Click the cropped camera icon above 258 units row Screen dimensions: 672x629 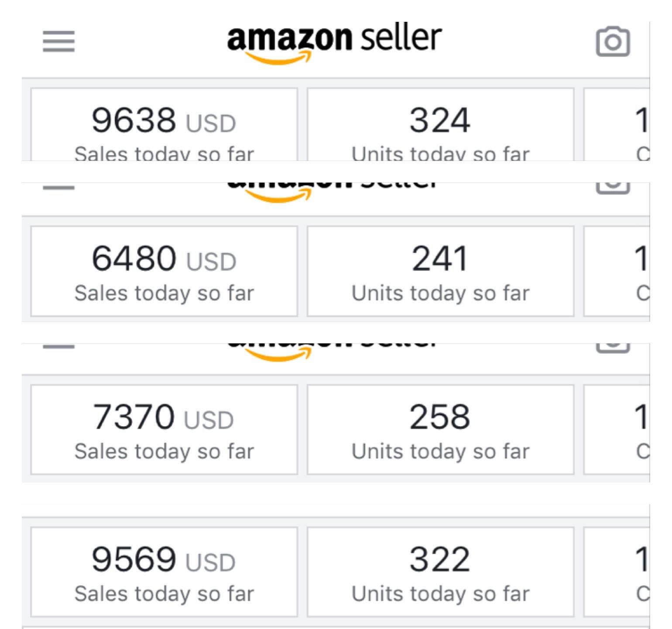click(613, 347)
